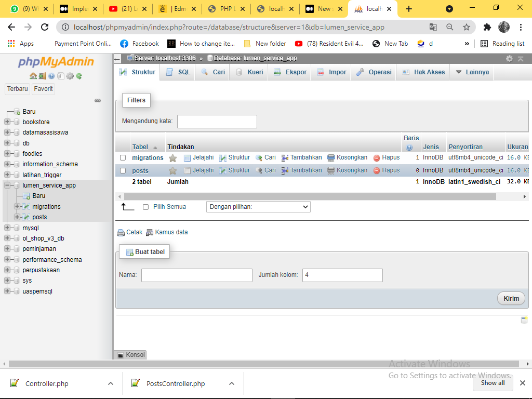The height and width of the screenshot is (399, 532).
Task: Toggle the favorite star for posts table
Action: coord(172,170)
